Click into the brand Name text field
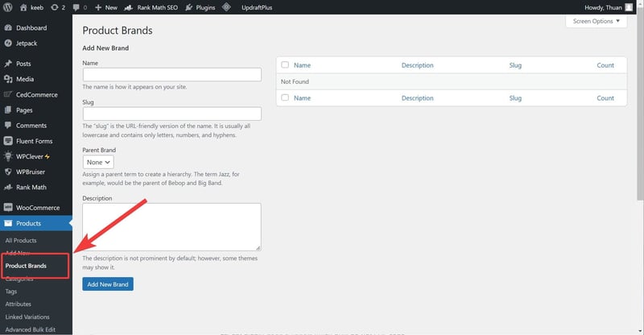Viewport: 644px width, 335px height. click(172, 74)
